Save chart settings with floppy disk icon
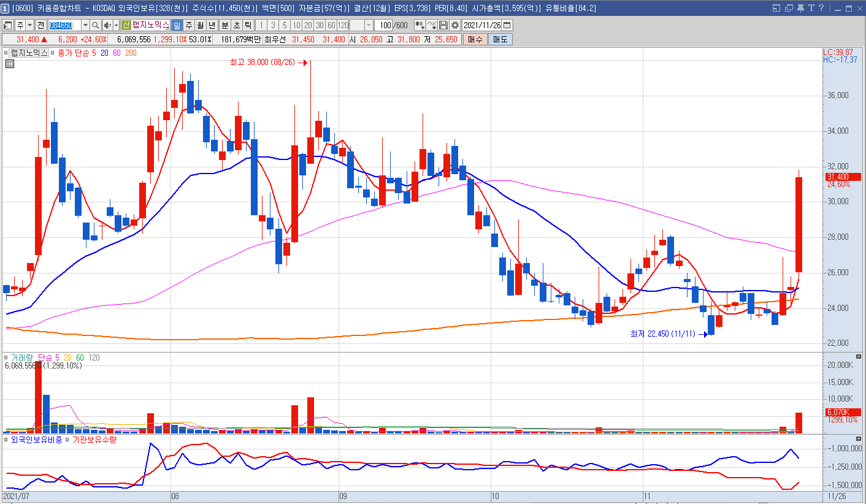This screenshot has height=504, width=866. pyautogui.click(x=443, y=25)
